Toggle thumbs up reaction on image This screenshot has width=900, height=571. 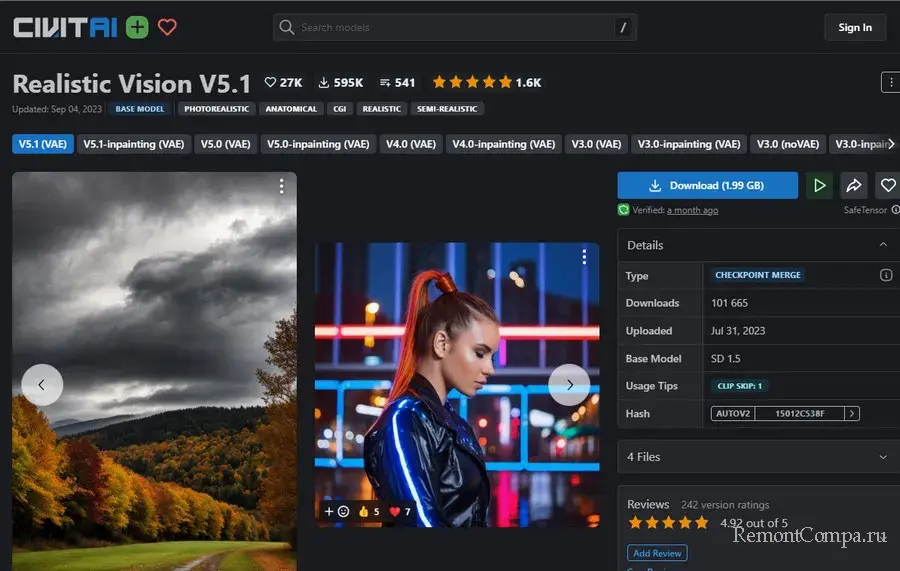click(369, 511)
